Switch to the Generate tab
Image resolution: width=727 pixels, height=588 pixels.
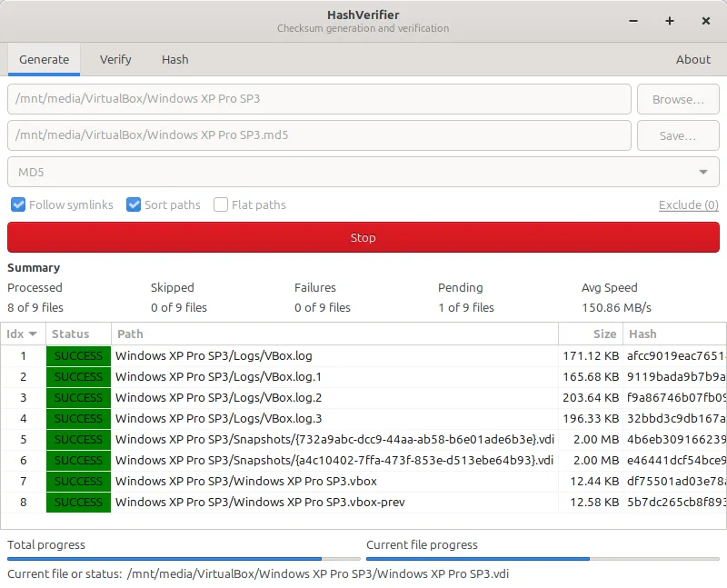(44, 59)
